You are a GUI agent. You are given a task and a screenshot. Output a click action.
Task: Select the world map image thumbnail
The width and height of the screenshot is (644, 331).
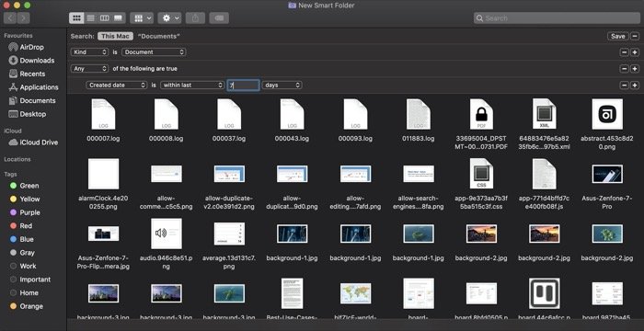355,293
